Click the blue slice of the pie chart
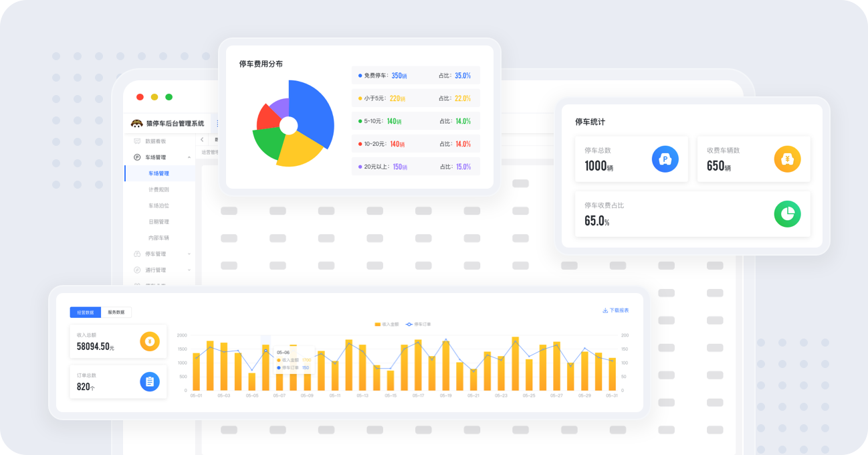This screenshot has height=455, width=868. pyautogui.click(x=313, y=110)
